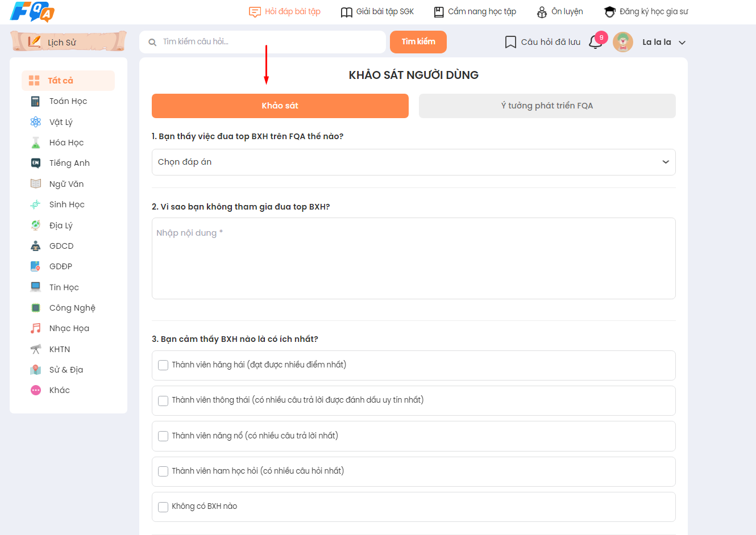Switch to 'Ý tưởng phát triển FQA' tab
The image size is (756, 535).
(x=547, y=106)
